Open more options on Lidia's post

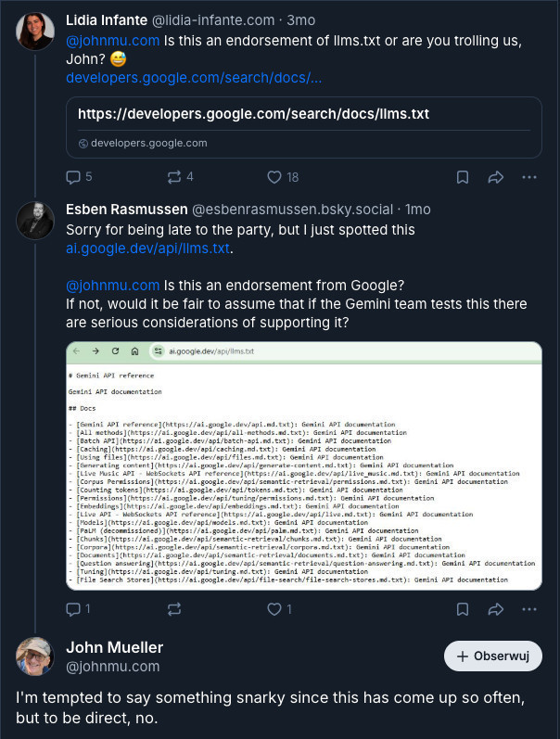[x=528, y=177]
